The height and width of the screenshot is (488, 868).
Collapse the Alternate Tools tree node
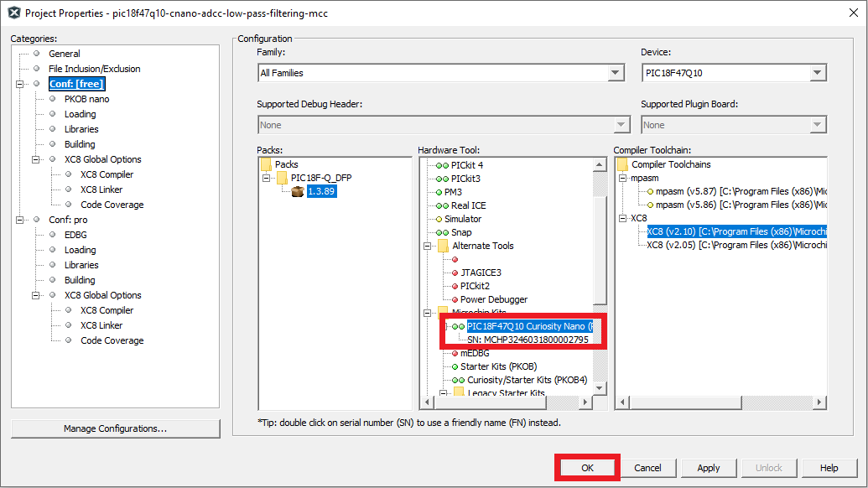pos(428,247)
